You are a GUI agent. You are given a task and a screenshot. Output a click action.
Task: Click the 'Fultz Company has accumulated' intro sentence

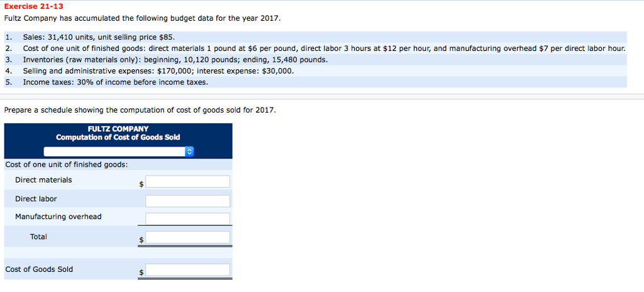click(143, 18)
